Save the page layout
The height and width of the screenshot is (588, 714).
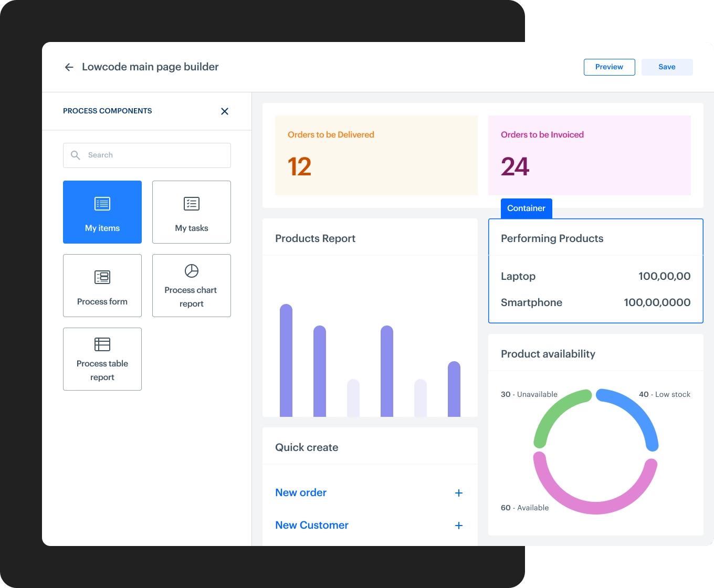click(667, 67)
